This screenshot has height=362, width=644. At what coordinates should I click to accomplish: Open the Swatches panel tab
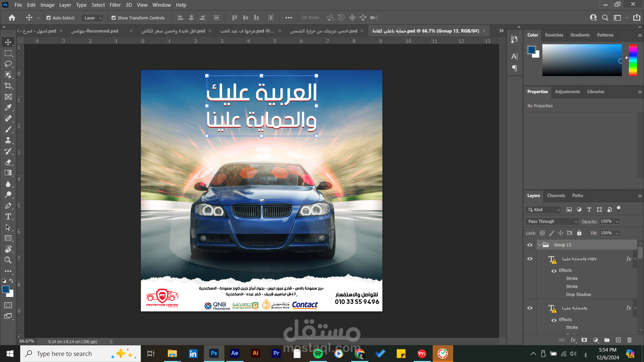(x=554, y=35)
